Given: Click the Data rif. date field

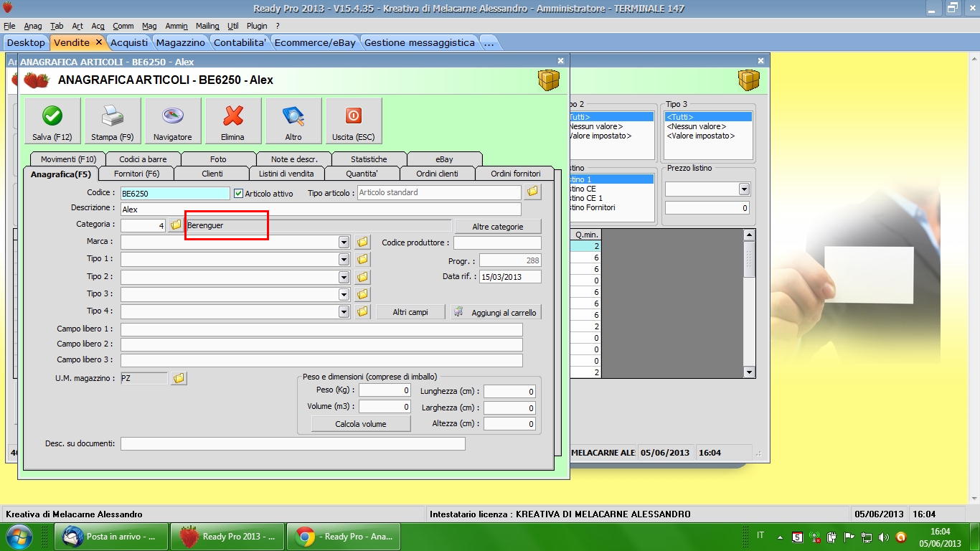Looking at the screenshot, I should pyautogui.click(x=510, y=277).
